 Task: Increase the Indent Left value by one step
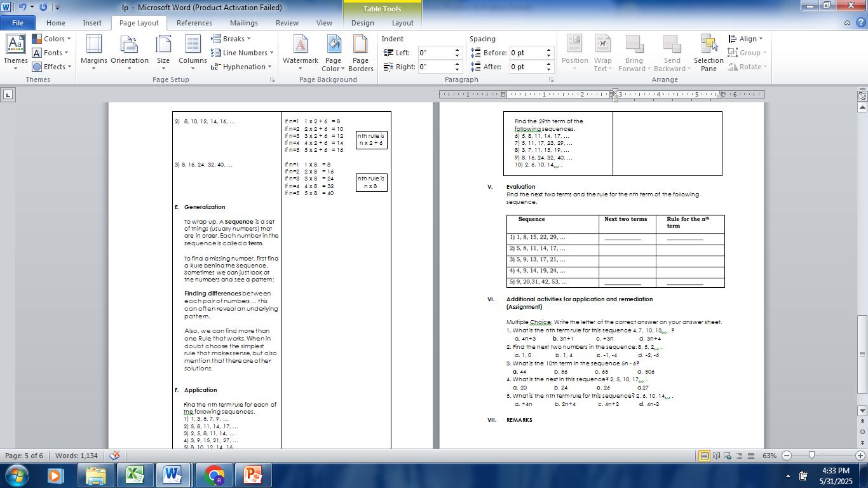point(457,50)
